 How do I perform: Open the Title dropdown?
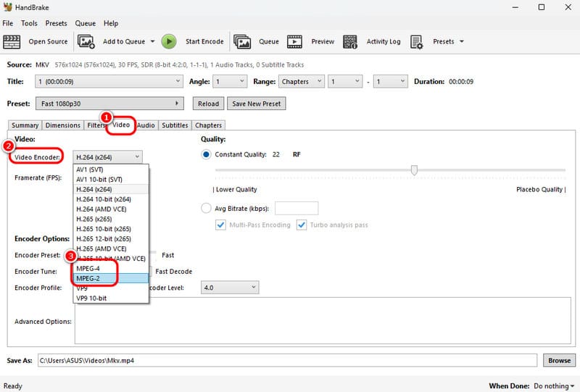[x=109, y=81]
